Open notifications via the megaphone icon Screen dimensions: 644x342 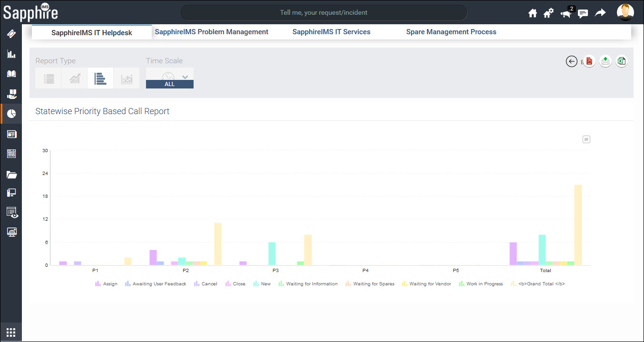tap(566, 13)
